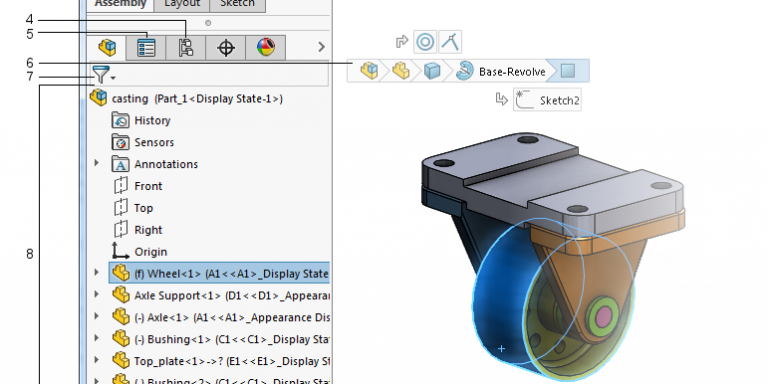Click the face icon in breadcrumbs
This screenshot has height=384, width=768.
click(567, 71)
